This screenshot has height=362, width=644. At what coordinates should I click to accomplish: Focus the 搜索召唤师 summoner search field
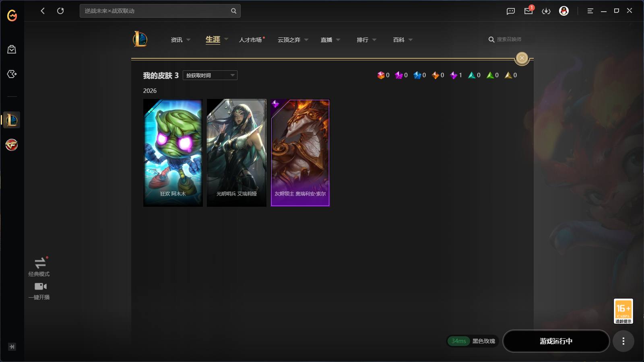coord(509,39)
